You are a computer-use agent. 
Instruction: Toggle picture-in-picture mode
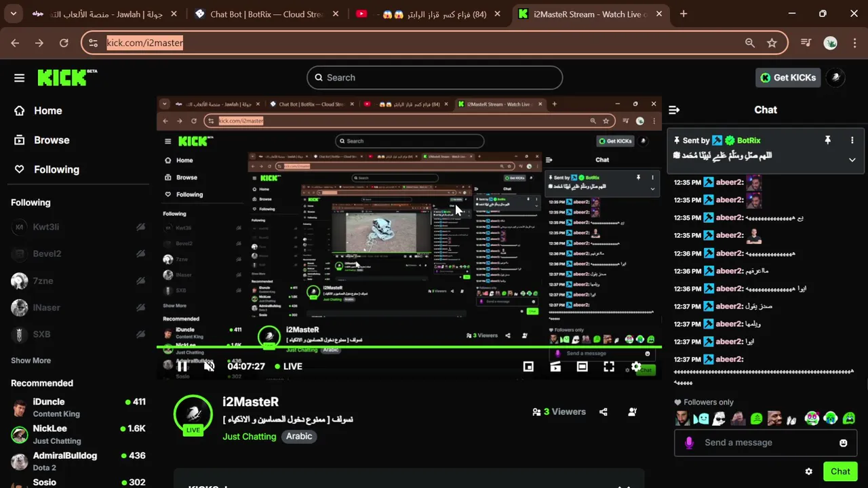click(528, 367)
